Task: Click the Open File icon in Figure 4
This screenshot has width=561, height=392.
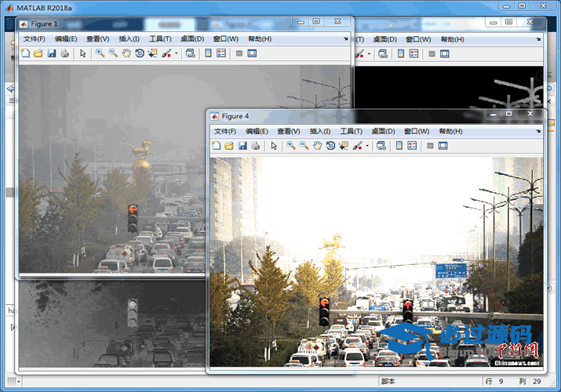Action: (x=229, y=146)
